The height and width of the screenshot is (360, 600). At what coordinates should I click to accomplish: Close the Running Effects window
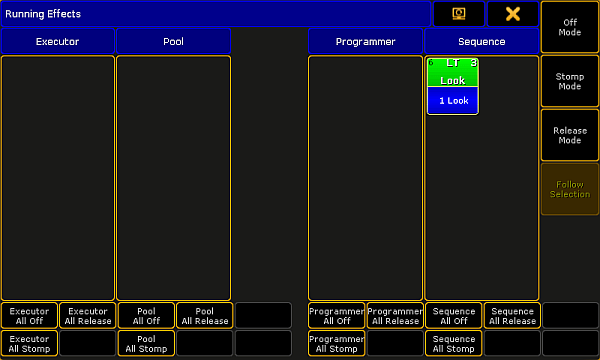[513, 14]
